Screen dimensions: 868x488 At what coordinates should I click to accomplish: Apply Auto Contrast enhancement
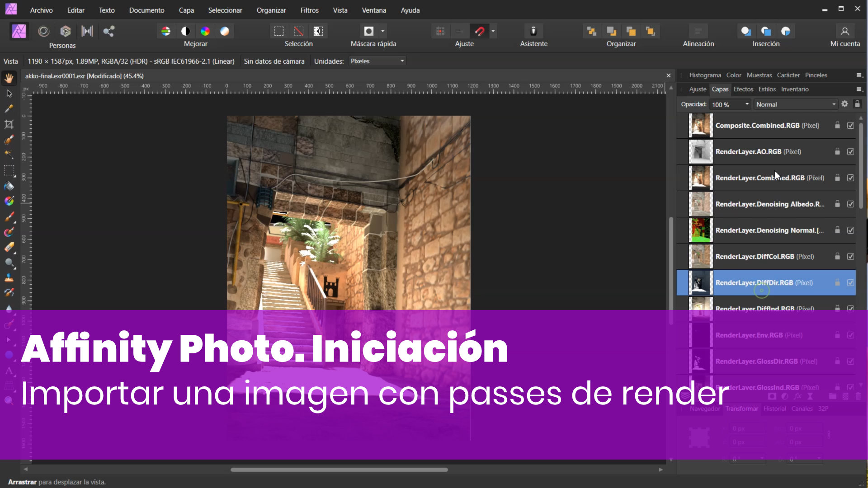(x=185, y=31)
